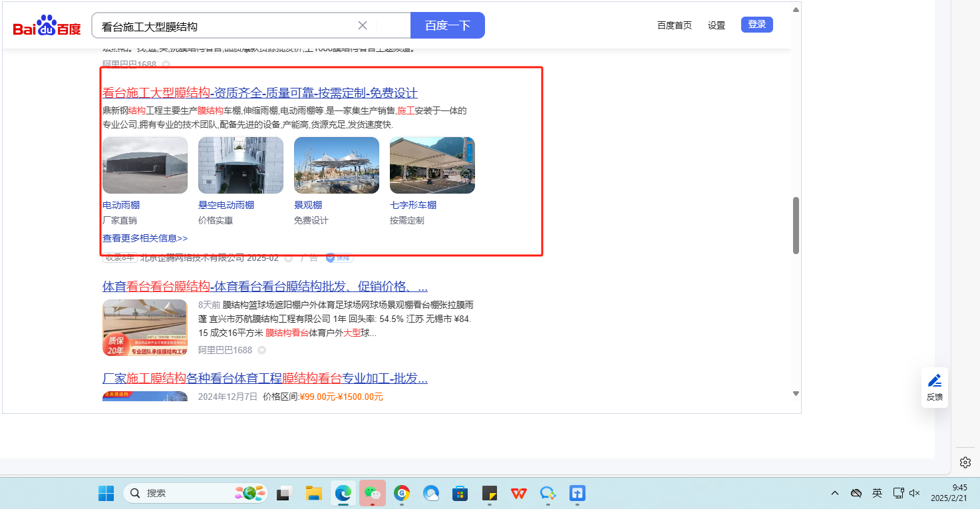Image resolution: width=980 pixels, height=509 pixels.
Task: Click the 登录 login button
Action: (756, 25)
